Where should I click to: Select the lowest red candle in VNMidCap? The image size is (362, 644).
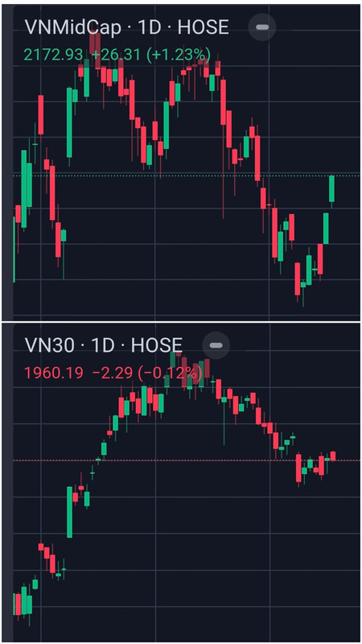(x=297, y=279)
